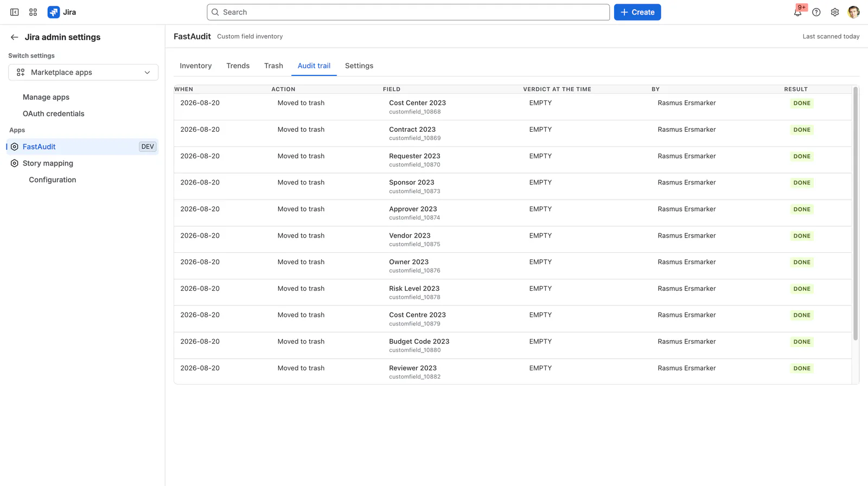Click the WHEN column header

point(183,89)
